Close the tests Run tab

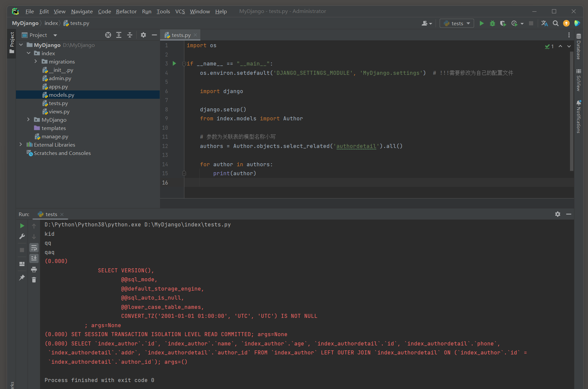(62, 214)
